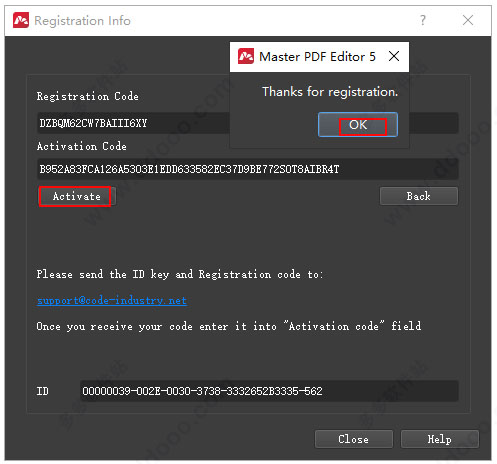This screenshot has height=464, width=497.
Task: Click the "Activation Code" label
Action: 82,146
